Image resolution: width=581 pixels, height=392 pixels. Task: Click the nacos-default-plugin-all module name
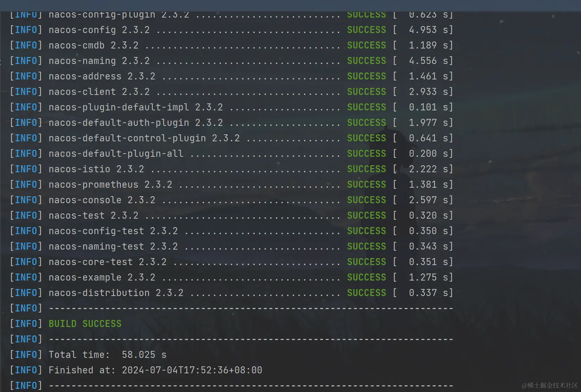(x=116, y=154)
